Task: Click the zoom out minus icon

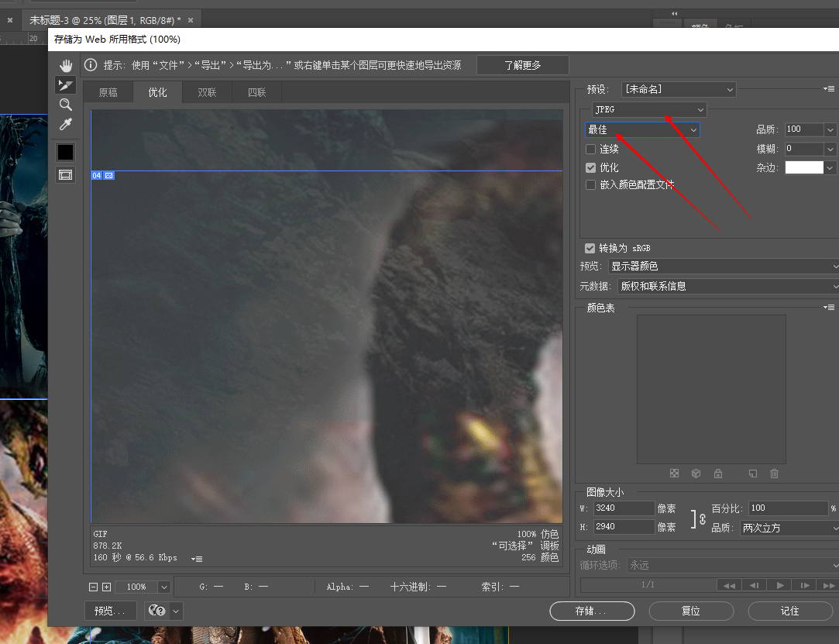Action: pos(93,587)
